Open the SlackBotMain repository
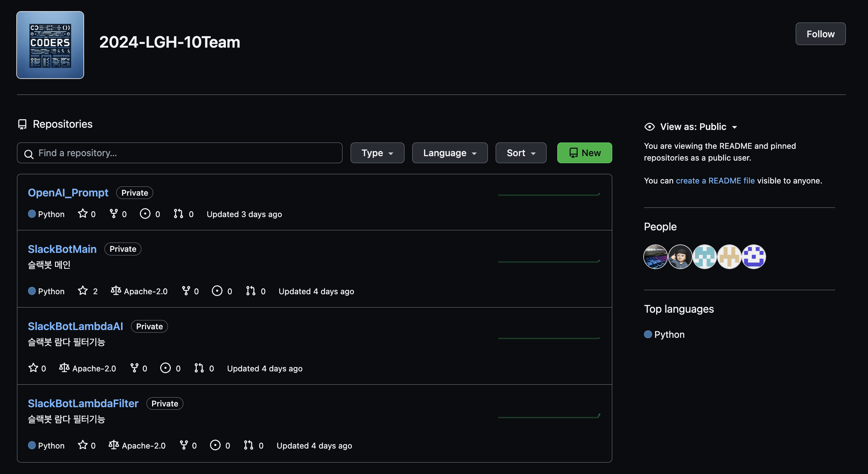The image size is (868, 474). 62,249
